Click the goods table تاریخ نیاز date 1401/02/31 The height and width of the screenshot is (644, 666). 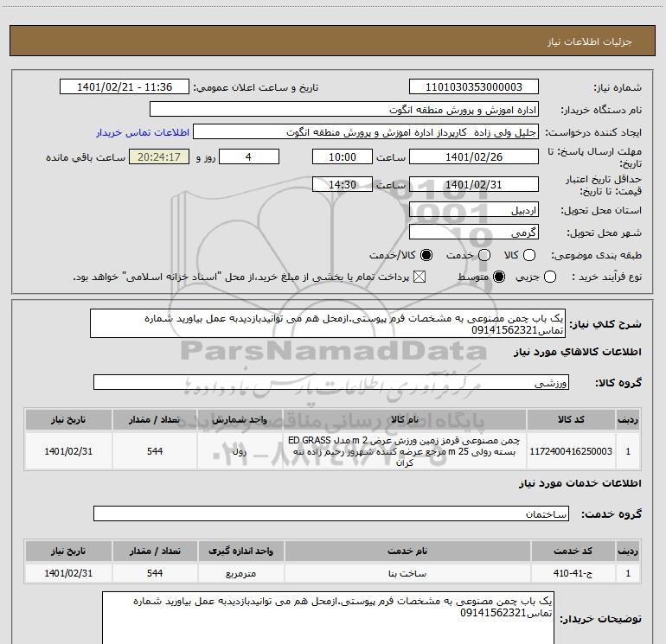coord(68,451)
